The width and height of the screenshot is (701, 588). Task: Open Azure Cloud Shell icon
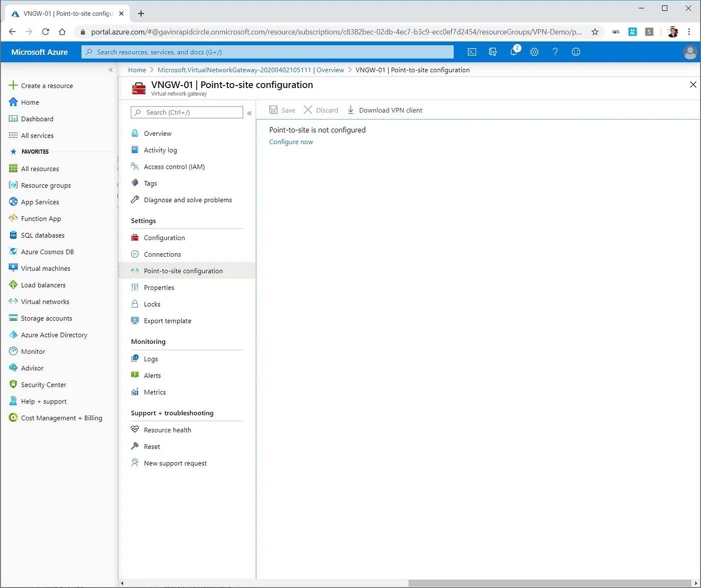point(472,52)
